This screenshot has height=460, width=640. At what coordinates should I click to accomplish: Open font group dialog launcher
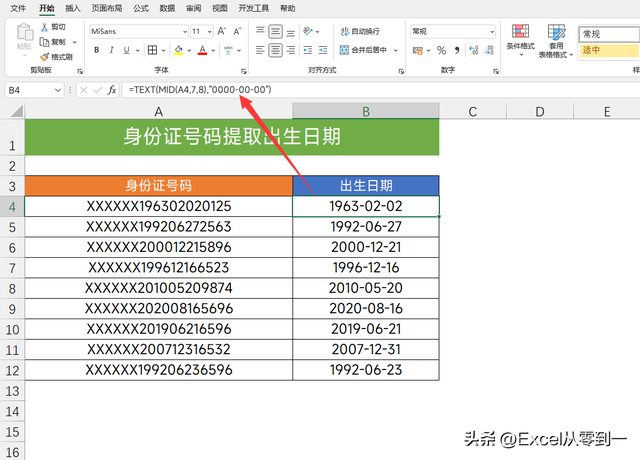244,71
